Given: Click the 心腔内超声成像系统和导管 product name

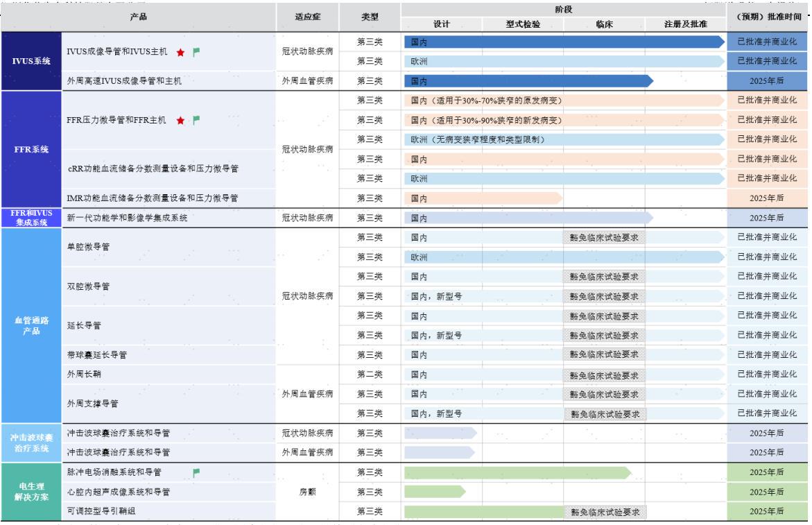Looking at the screenshot, I should (x=118, y=492).
